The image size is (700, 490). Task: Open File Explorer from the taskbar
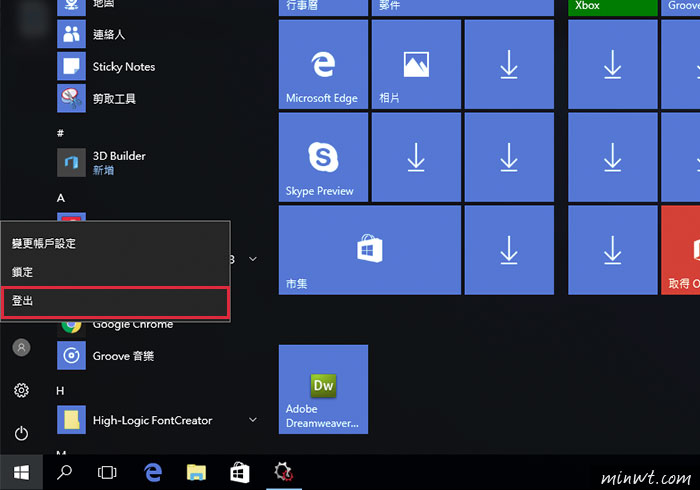tap(196, 472)
